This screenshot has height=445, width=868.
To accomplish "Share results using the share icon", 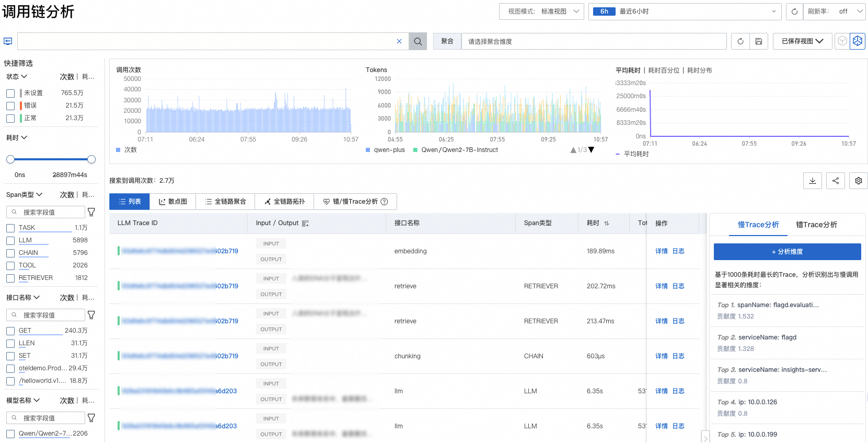I will click(x=836, y=181).
